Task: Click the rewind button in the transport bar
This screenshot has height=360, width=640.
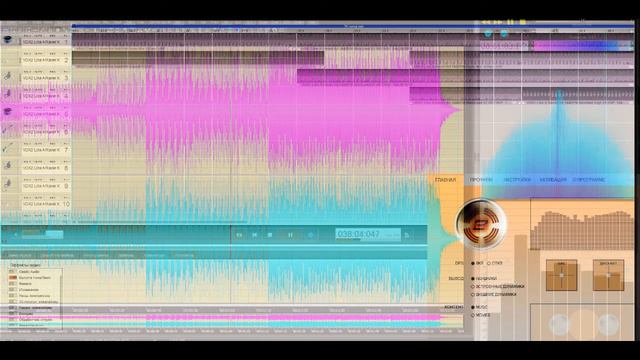Action: point(240,235)
